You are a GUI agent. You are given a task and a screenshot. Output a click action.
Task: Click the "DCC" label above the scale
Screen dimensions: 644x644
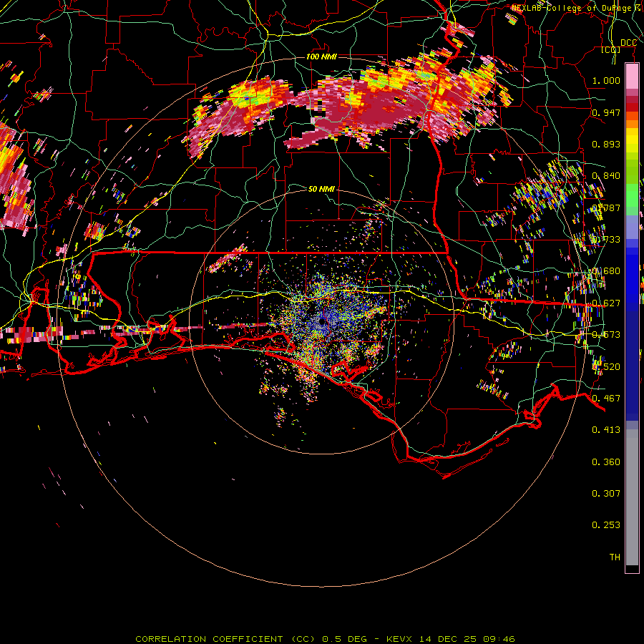pos(628,43)
